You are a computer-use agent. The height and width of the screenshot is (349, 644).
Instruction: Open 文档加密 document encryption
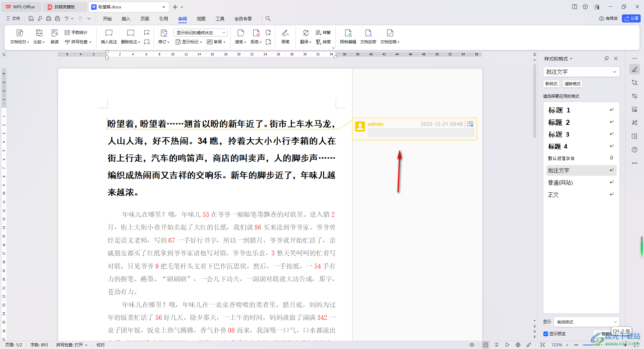coord(368,37)
